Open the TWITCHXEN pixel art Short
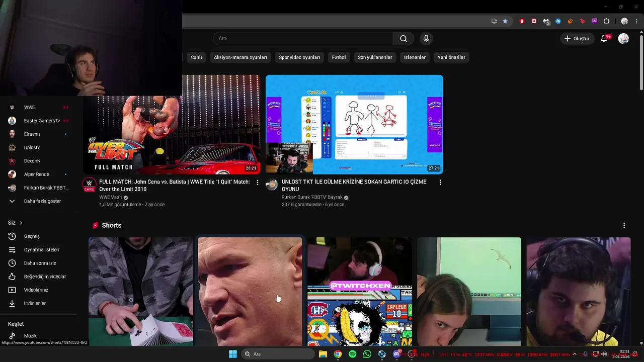This screenshot has height=362, width=644. point(359,292)
